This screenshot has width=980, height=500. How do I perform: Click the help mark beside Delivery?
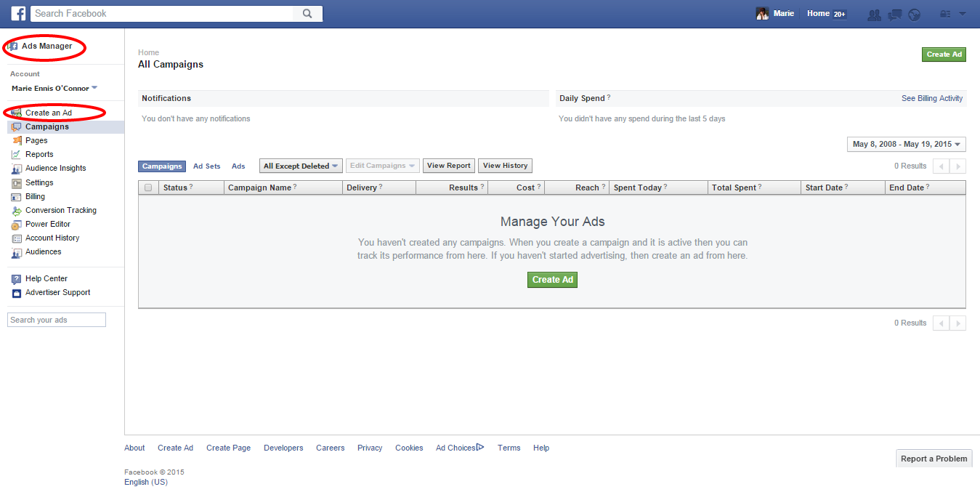381,187
